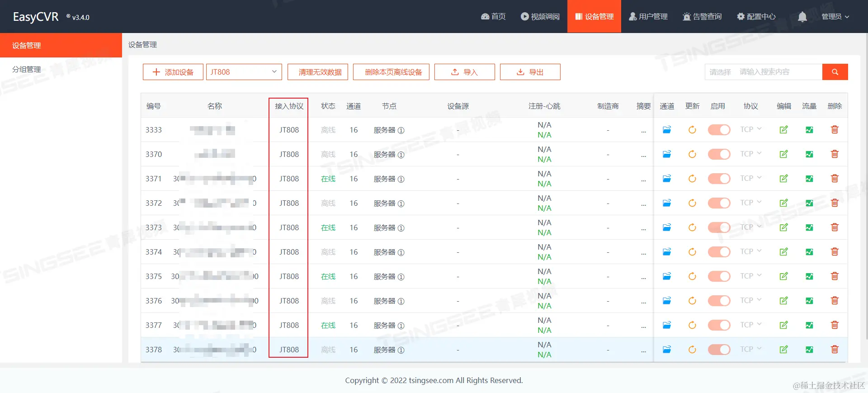The width and height of the screenshot is (868, 393).
Task: Toggle enable switch for device 3375
Action: pos(719,276)
